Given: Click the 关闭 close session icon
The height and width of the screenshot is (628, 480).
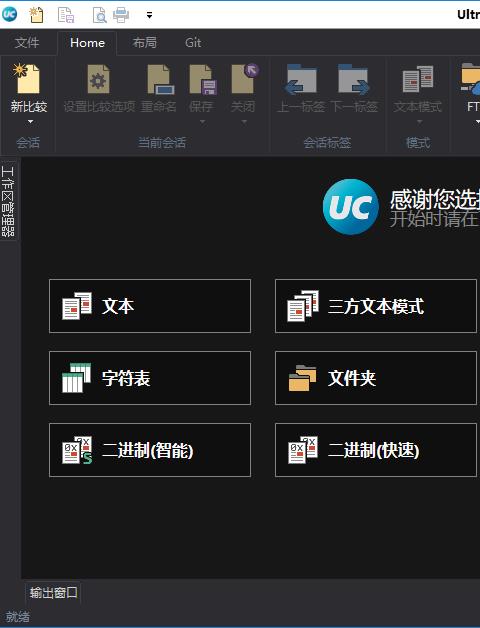Looking at the screenshot, I should pos(244,78).
